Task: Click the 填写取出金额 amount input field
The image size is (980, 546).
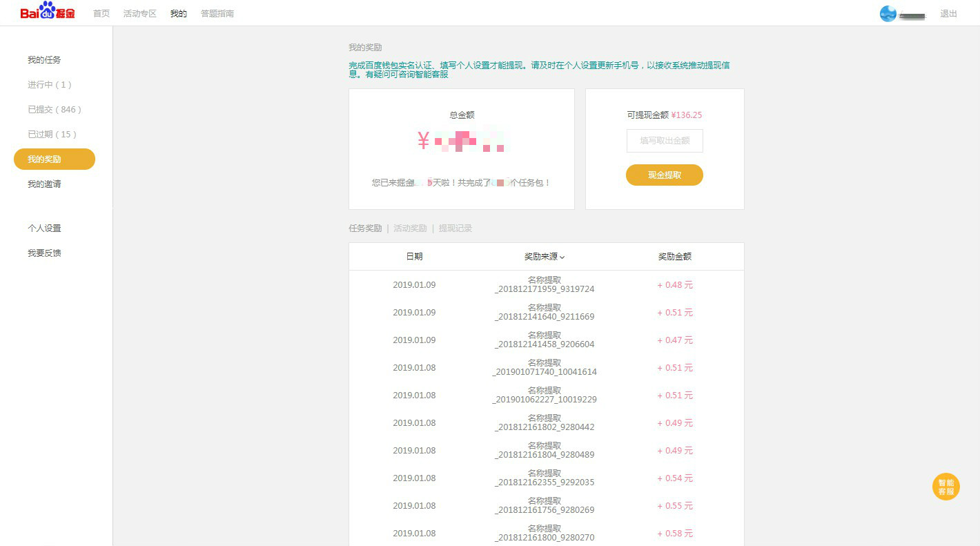Action: click(x=664, y=140)
